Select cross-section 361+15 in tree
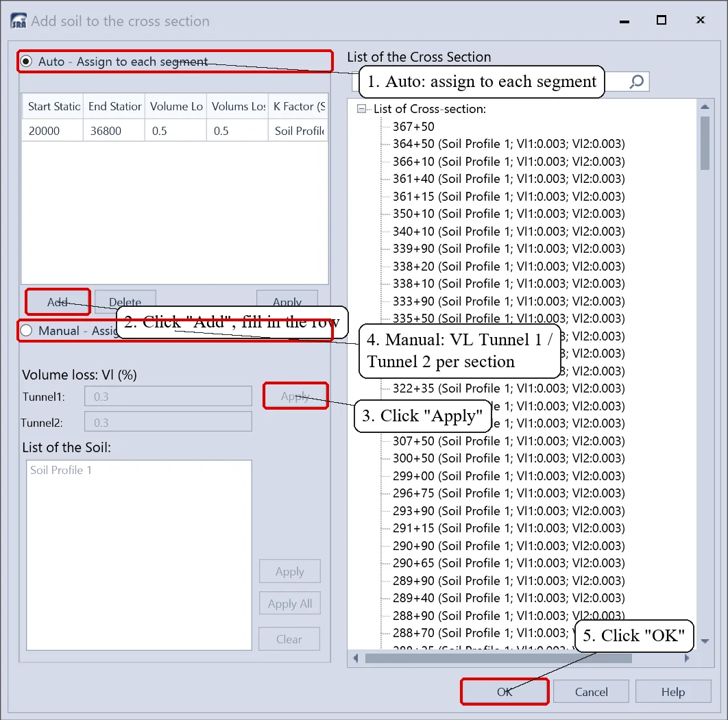728x720 pixels. [x=509, y=196]
